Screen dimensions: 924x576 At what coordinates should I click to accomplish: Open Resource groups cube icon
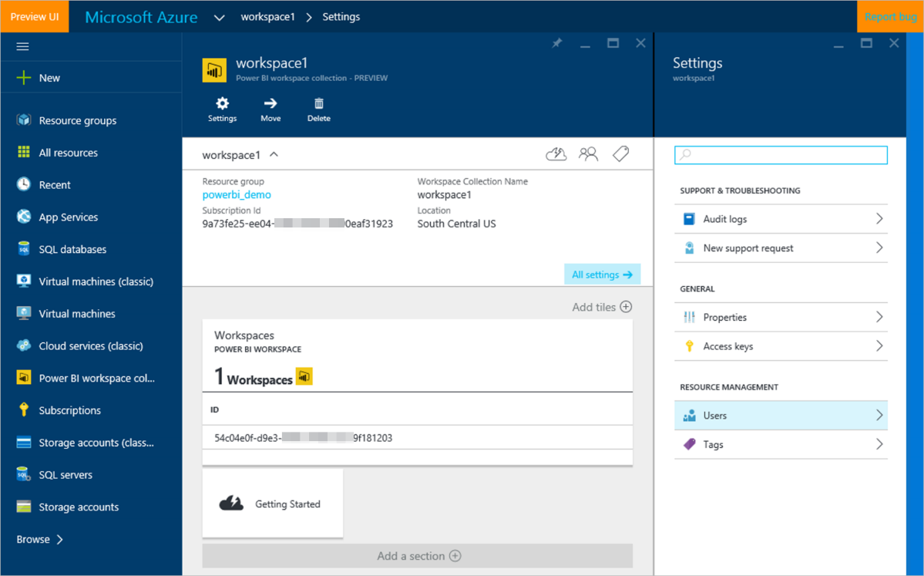pos(24,120)
